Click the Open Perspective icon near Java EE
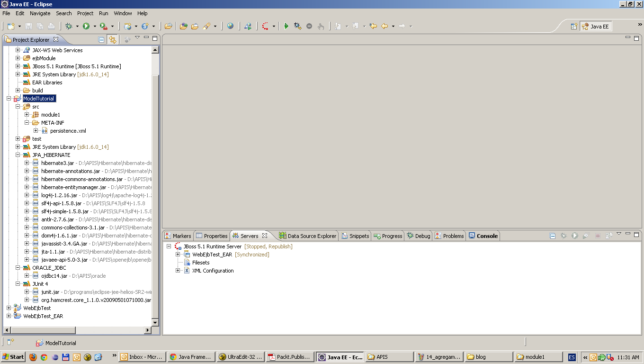Screen dimensions: 644x364 click(x=575, y=26)
